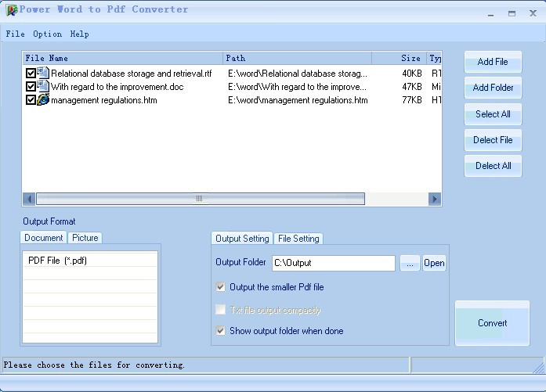The image size is (546, 392).
Task: Click the Add File button
Action: pos(493,62)
